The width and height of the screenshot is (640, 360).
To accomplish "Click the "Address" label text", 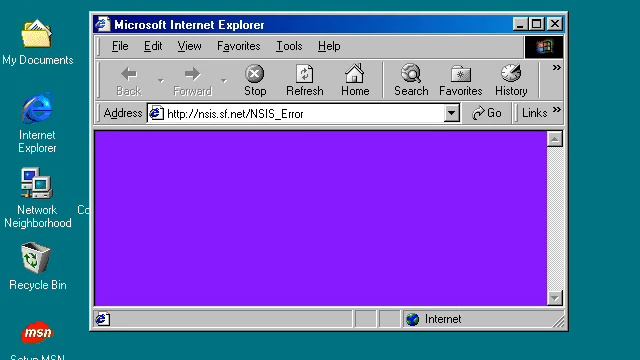I will coord(122,113).
